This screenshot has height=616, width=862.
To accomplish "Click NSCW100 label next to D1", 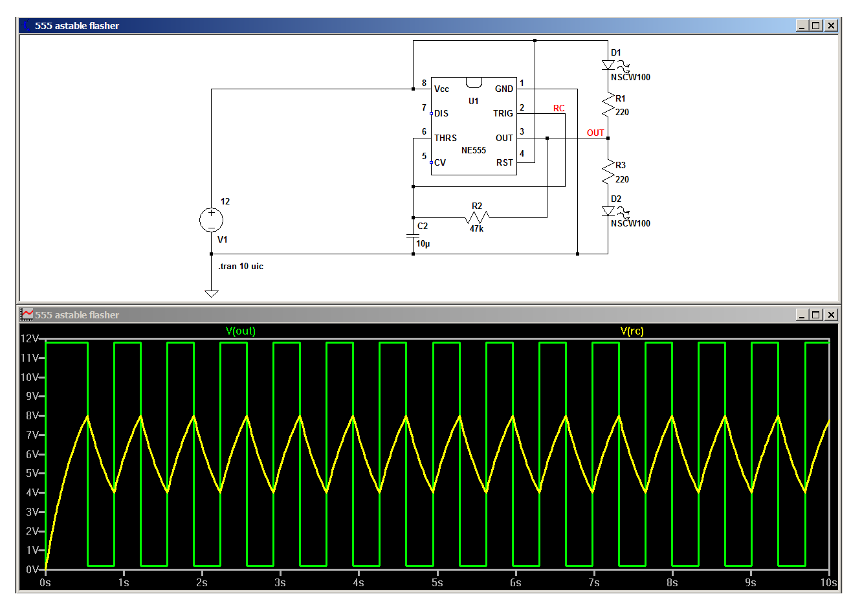I will (630, 77).
